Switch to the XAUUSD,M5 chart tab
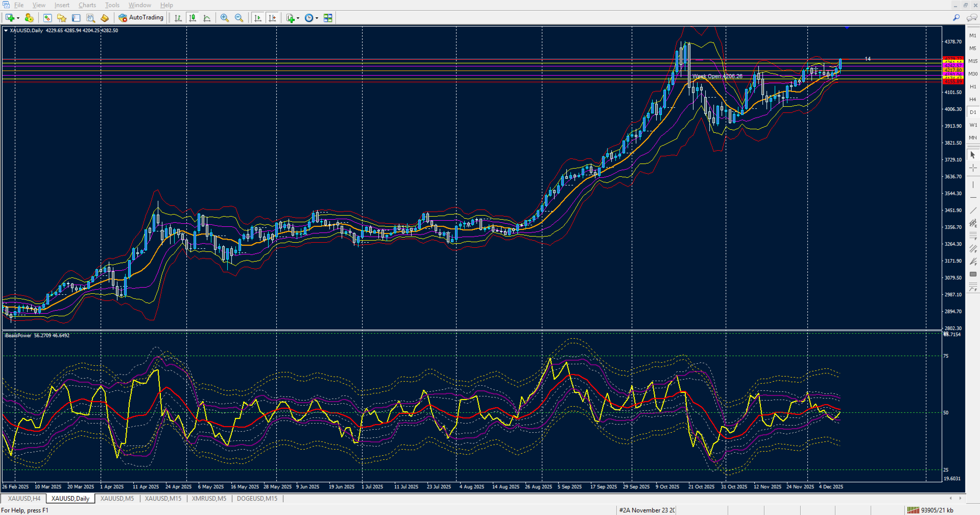The width and height of the screenshot is (980, 515). click(117, 499)
